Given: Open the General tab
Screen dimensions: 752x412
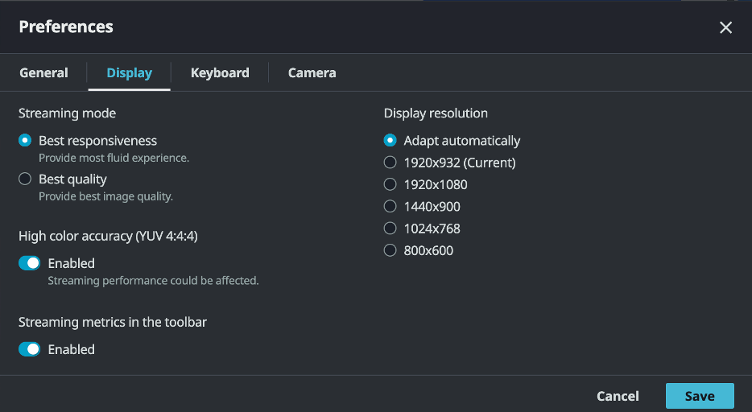Looking at the screenshot, I should pos(44,73).
